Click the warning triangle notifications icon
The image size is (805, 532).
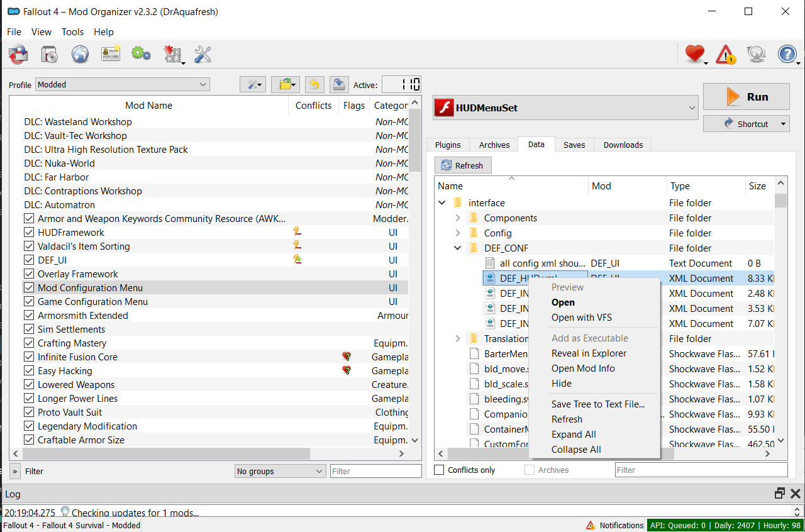[725, 55]
